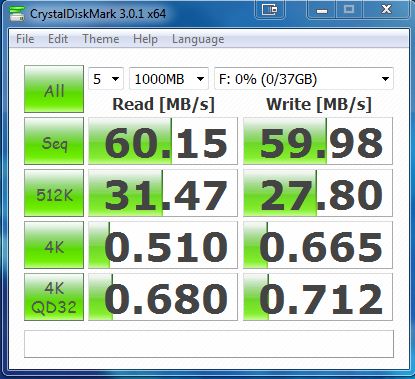Maximize the CrystalDiskMark window
Screen dimensions: 415x379
pos(349,9)
